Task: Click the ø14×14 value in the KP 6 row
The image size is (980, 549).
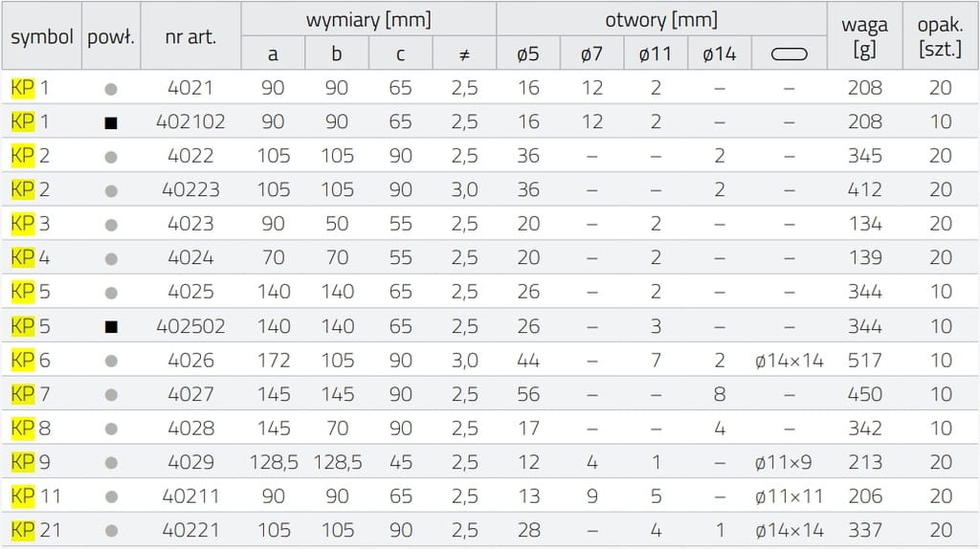Action: 789,361
